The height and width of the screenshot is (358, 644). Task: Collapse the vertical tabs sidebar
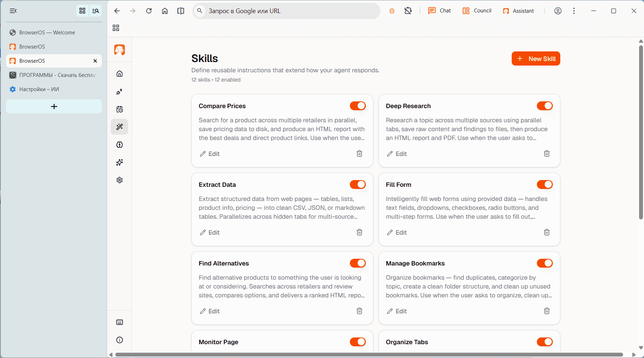point(13,11)
